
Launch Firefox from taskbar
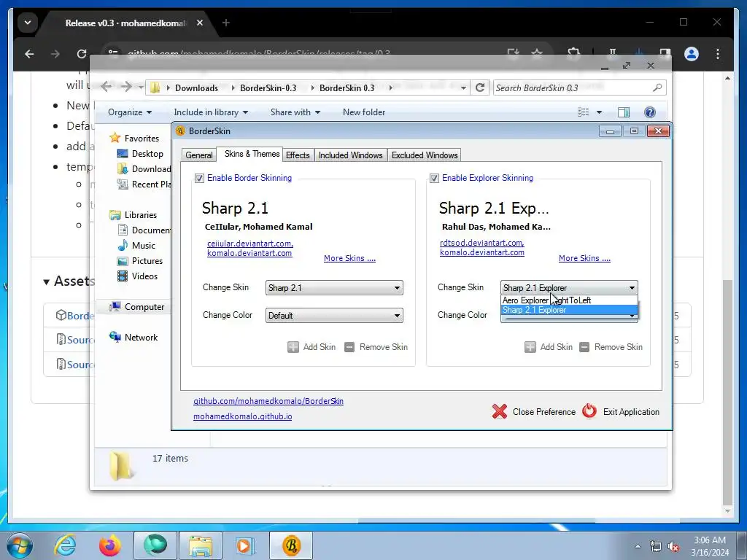(x=110, y=545)
